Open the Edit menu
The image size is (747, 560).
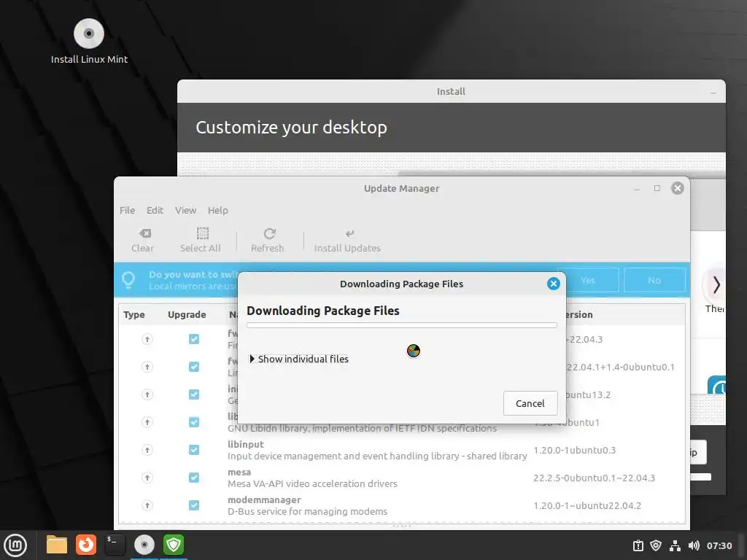(155, 210)
